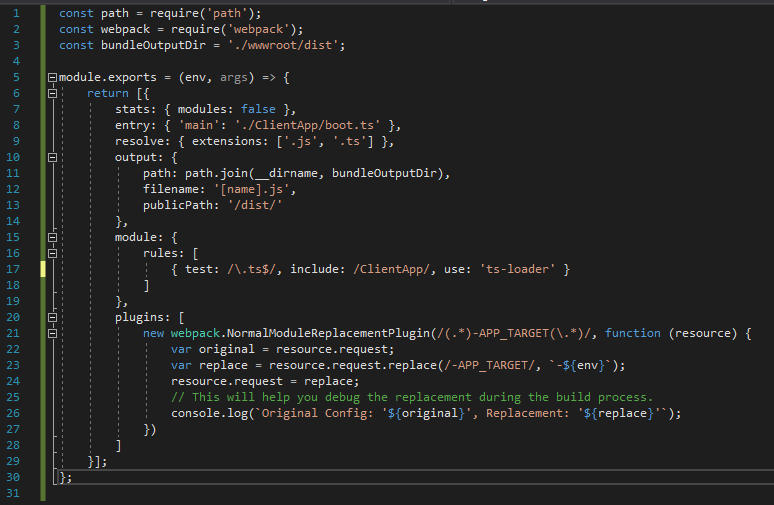The height and width of the screenshot is (505, 774).
Task: Collapse the rules array on line 16
Action: [52, 253]
